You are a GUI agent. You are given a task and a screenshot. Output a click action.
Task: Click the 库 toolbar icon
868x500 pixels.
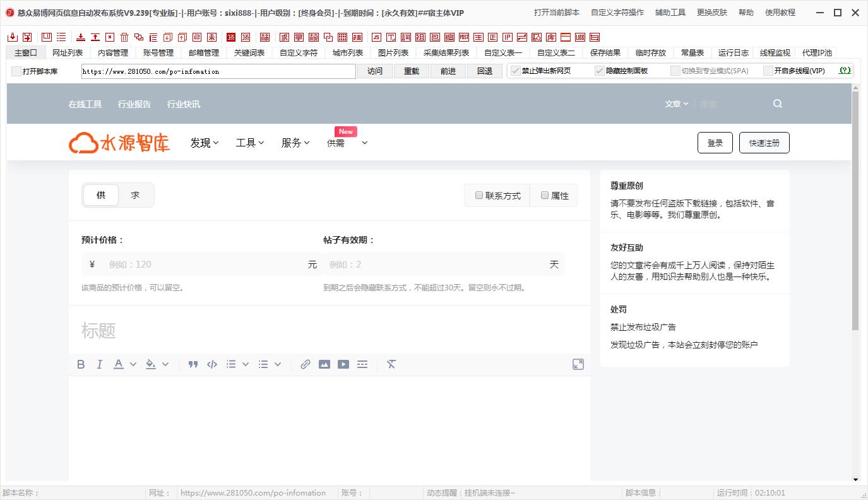coord(551,37)
